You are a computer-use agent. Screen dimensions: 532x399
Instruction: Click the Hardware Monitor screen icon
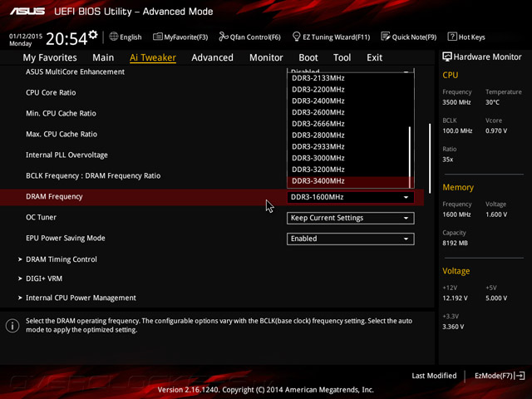tap(447, 57)
